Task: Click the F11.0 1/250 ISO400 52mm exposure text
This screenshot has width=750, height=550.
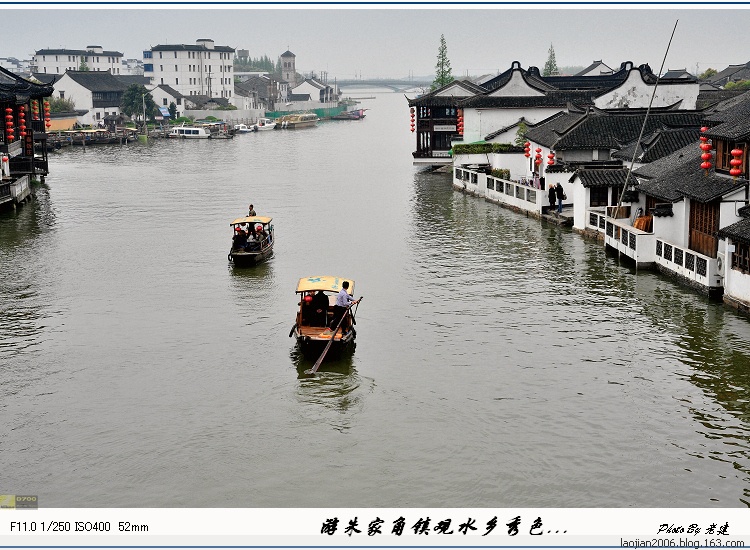Action: (x=79, y=527)
